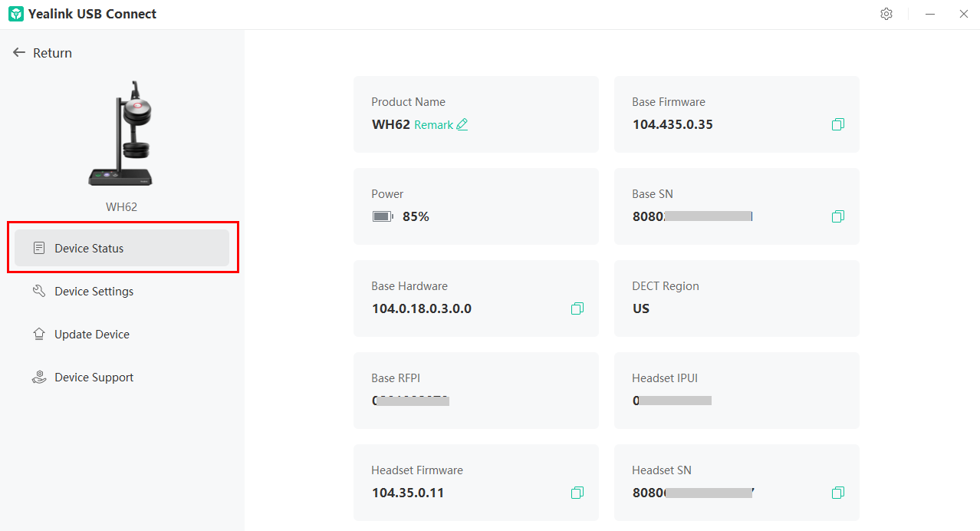The height and width of the screenshot is (531, 980).
Task: Click the 85% power value
Action: 416,216
